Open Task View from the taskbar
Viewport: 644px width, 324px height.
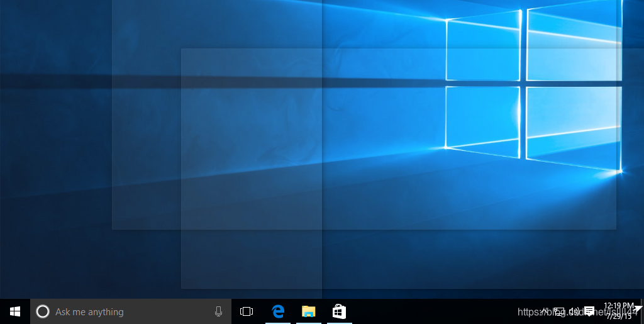click(247, 311)
